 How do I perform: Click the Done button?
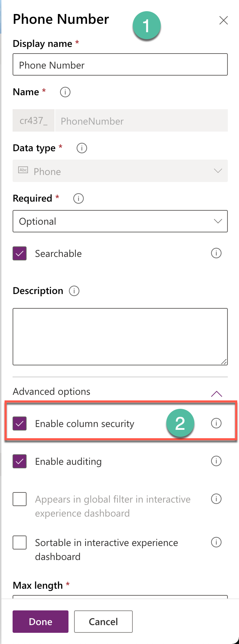tap(41, 622)
